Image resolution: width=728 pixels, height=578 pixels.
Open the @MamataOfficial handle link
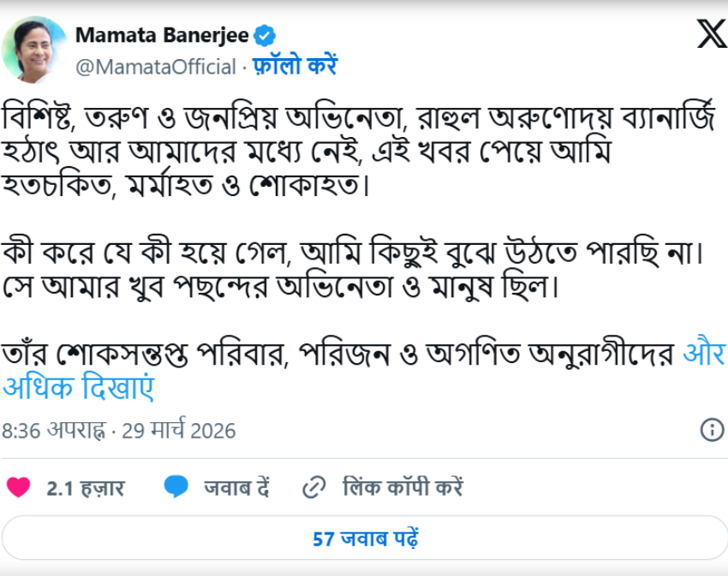[155, 66]
